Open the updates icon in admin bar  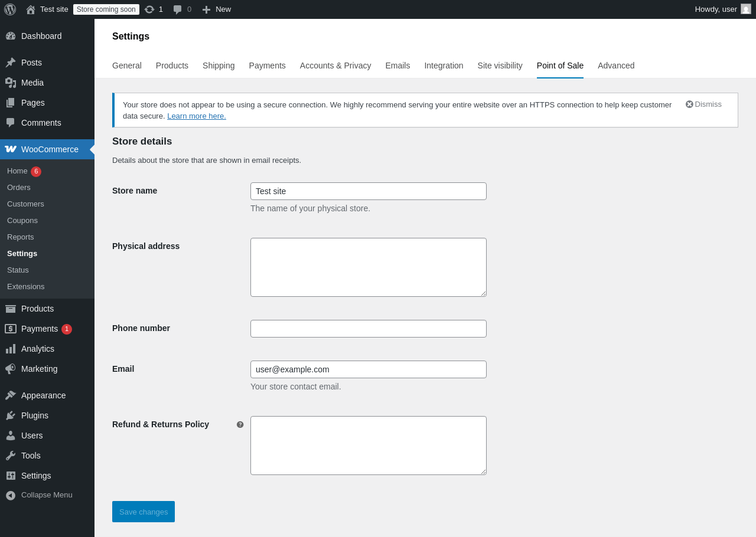click(x=149, y=9)
